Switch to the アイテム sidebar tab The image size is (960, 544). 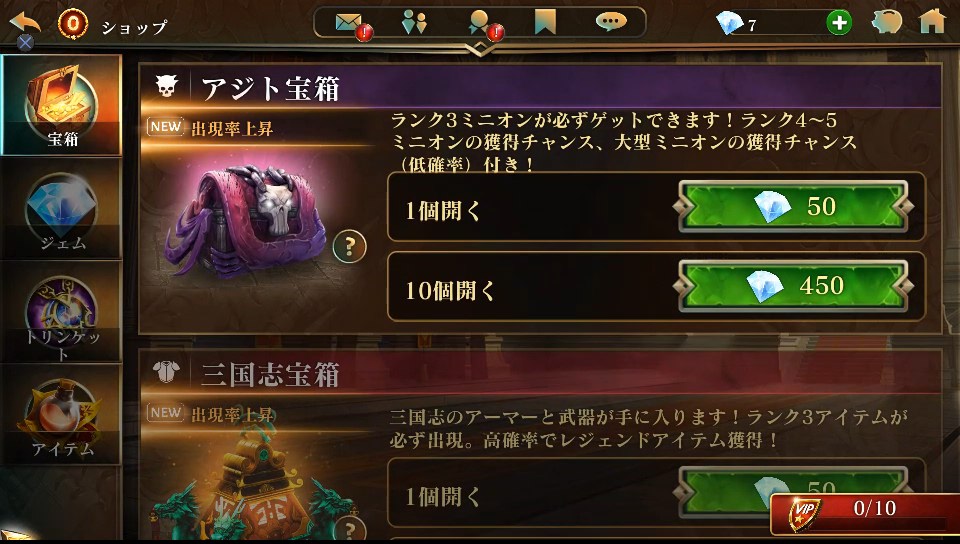click(61, 415)
